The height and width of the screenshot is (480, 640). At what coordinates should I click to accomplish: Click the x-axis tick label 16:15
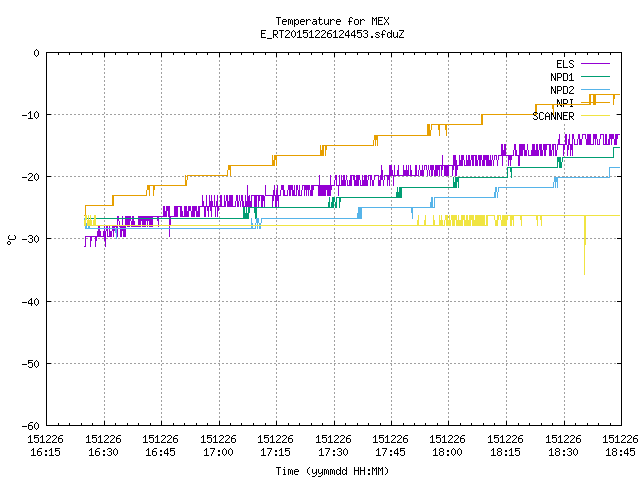point(45,452)
